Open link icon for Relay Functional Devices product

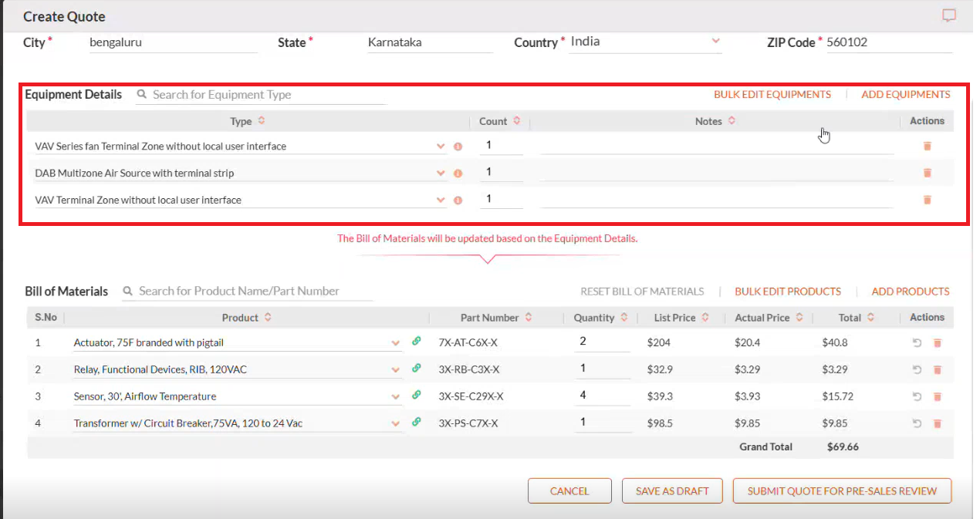[417, 368]
